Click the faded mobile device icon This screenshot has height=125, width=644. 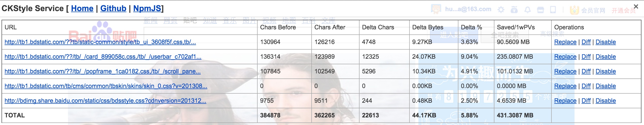click(553, 10)
